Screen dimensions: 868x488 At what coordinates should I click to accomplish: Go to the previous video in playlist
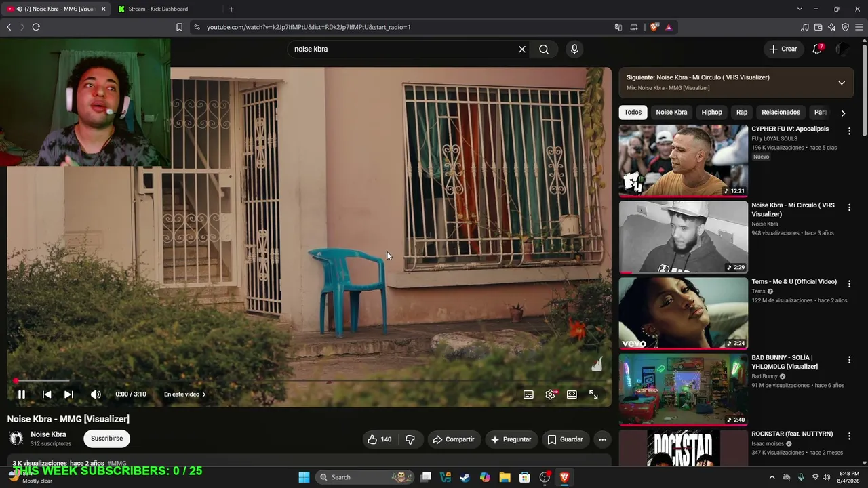(x=47, y=394)
